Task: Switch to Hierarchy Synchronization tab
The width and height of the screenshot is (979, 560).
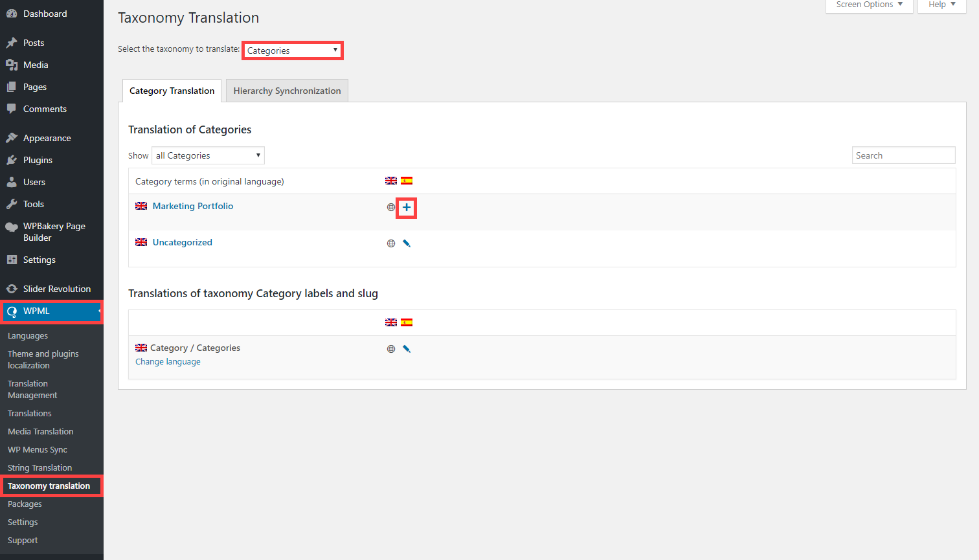Action: tap(287, 91)
